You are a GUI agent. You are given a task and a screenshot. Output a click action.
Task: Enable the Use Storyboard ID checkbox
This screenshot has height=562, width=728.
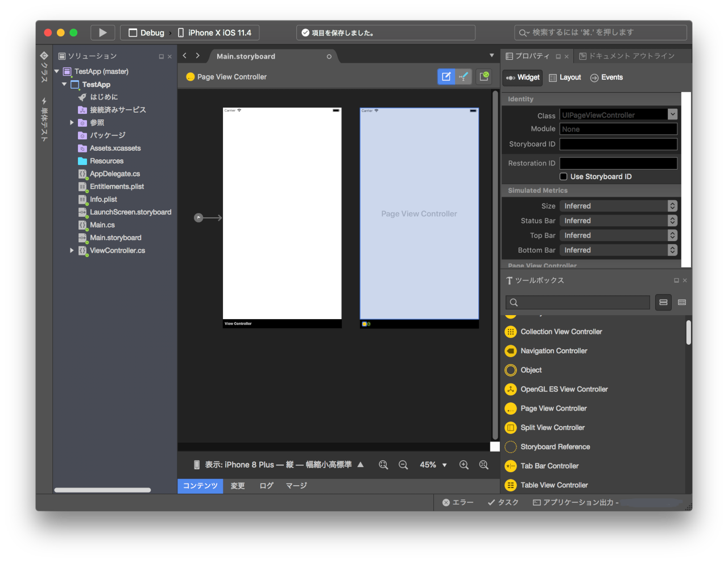pyautogui.click(x=564, y=176)
